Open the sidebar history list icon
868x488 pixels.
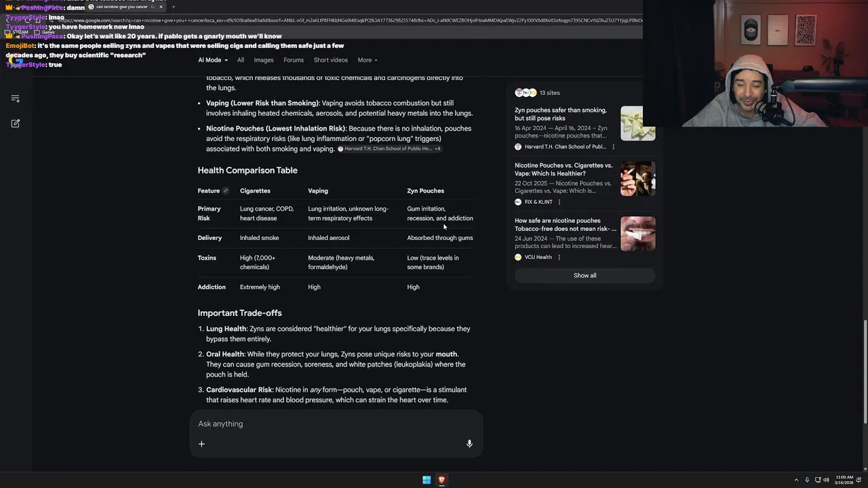click(16, 99)
